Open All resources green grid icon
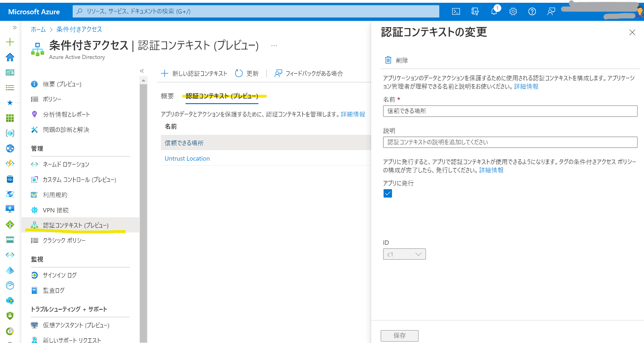The width and height of the screenshot is (644, 343). [x=10, y=118]
